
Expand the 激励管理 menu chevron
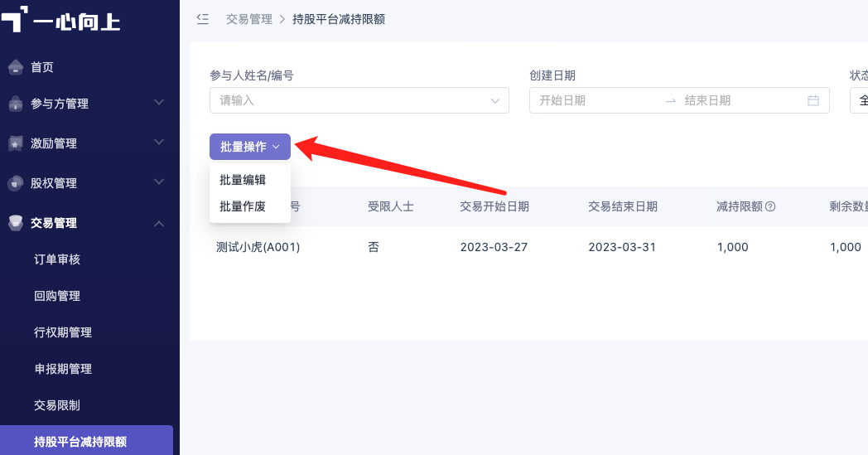point(159,143)
